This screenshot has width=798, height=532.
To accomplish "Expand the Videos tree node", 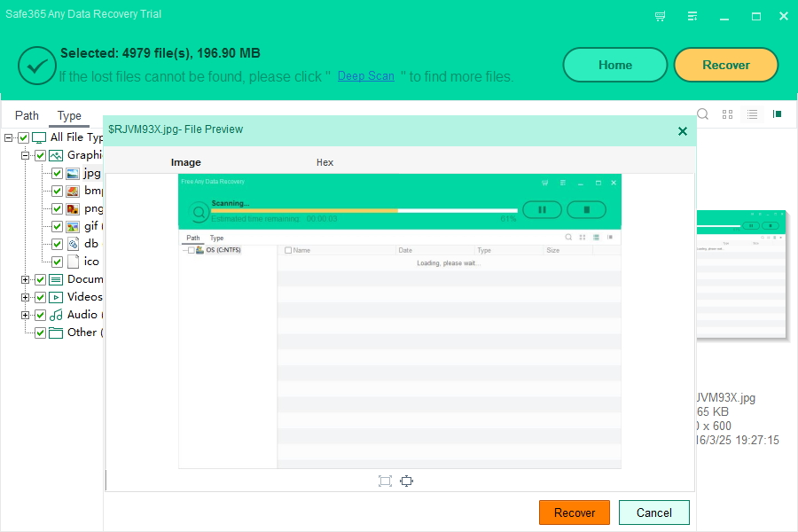I will [25, 297].
